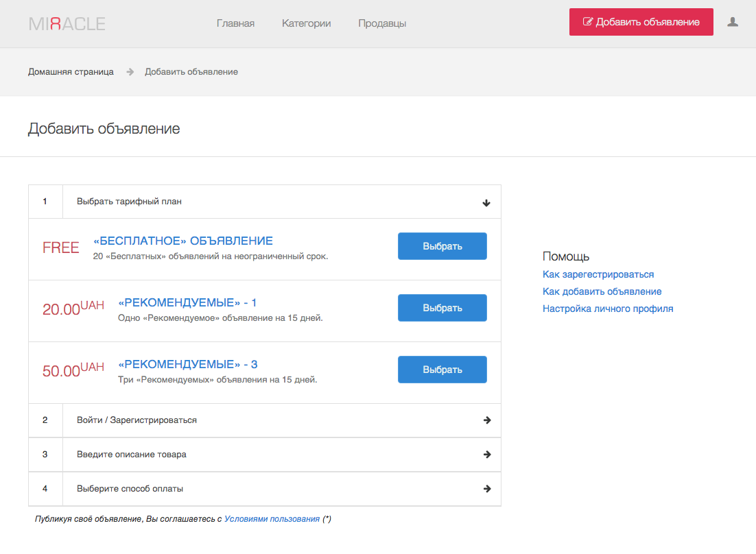Choose the FREE plan with Выбрать
This screenshot has height=554, width=756.
pos(442,246)
